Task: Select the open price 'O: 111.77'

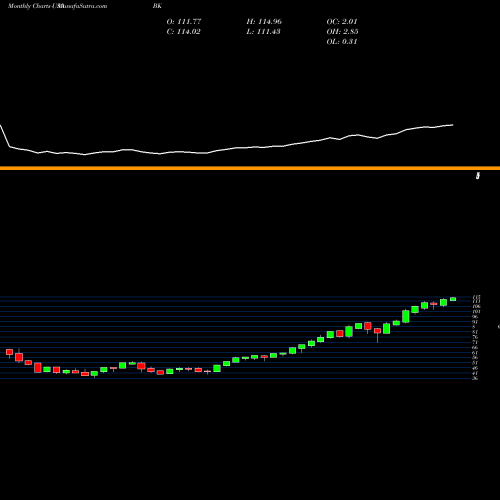Action: pos(184,22)
